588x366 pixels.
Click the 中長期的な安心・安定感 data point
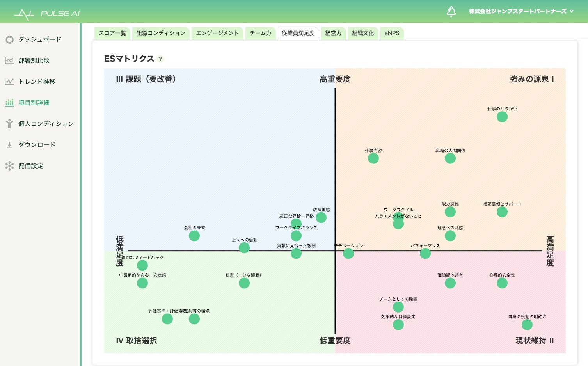(x=142, y=283)
